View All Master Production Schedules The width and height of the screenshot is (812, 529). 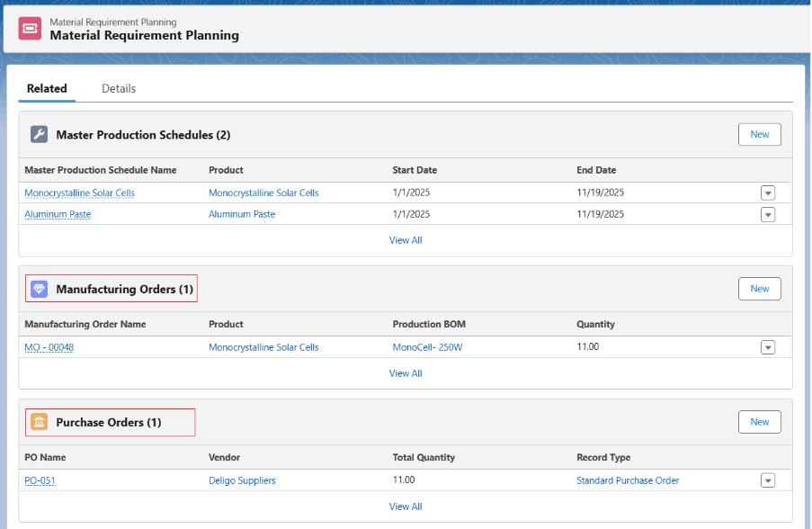(x=406, y=240)
